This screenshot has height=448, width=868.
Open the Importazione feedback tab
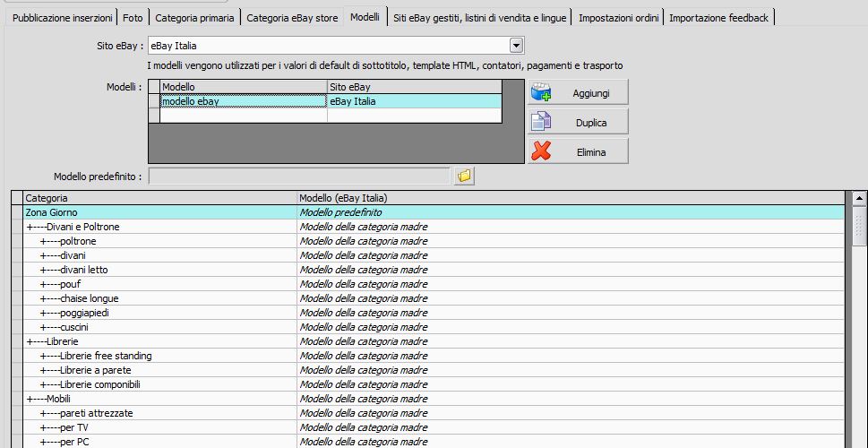click(x=718, y=18)
